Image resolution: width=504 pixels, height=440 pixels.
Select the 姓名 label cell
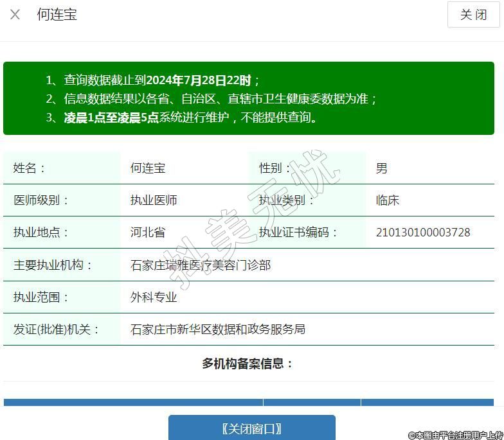click(30, 168)
